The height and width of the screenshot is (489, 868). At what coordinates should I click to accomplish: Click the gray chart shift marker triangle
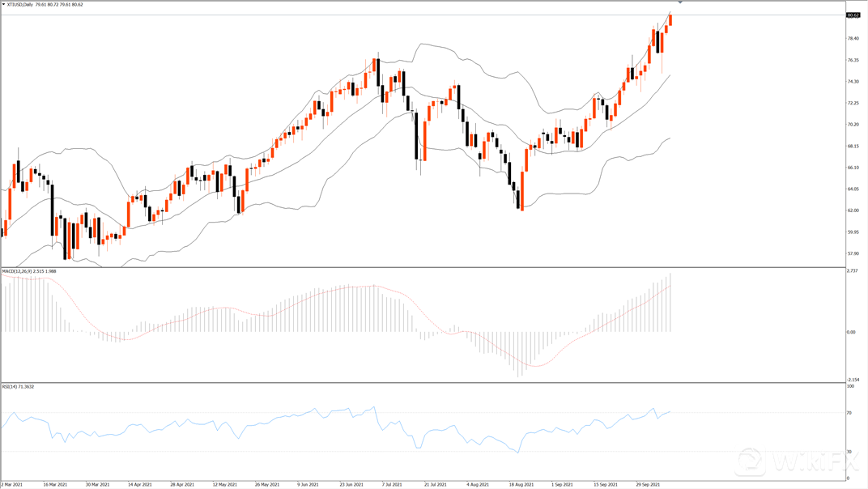click(680, 2)
